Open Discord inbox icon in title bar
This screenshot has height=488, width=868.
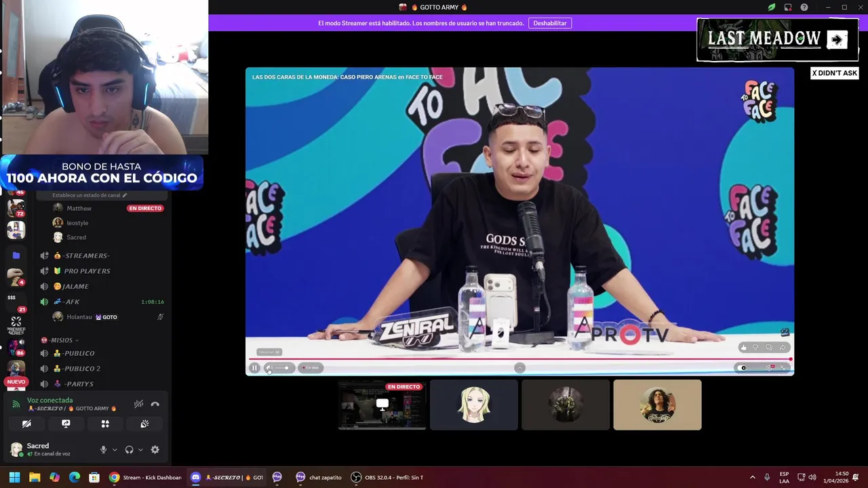pyautogui.click(x=788, y=7)
